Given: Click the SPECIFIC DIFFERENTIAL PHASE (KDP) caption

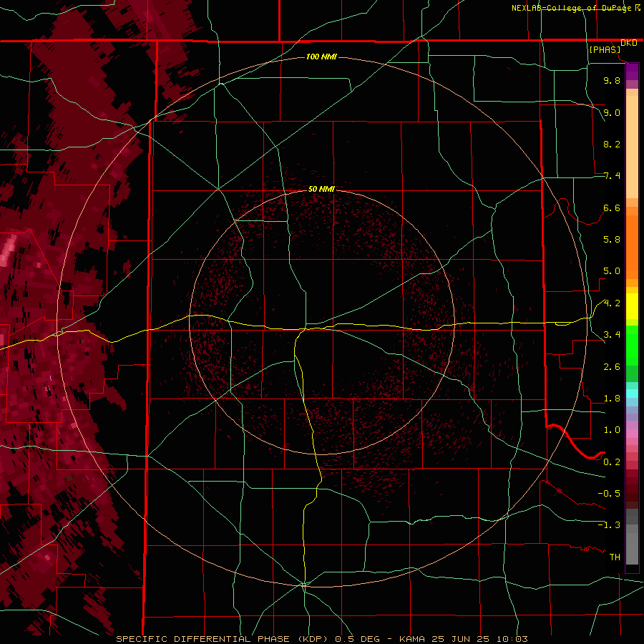Looking at the screenshot, I should 221,639.
